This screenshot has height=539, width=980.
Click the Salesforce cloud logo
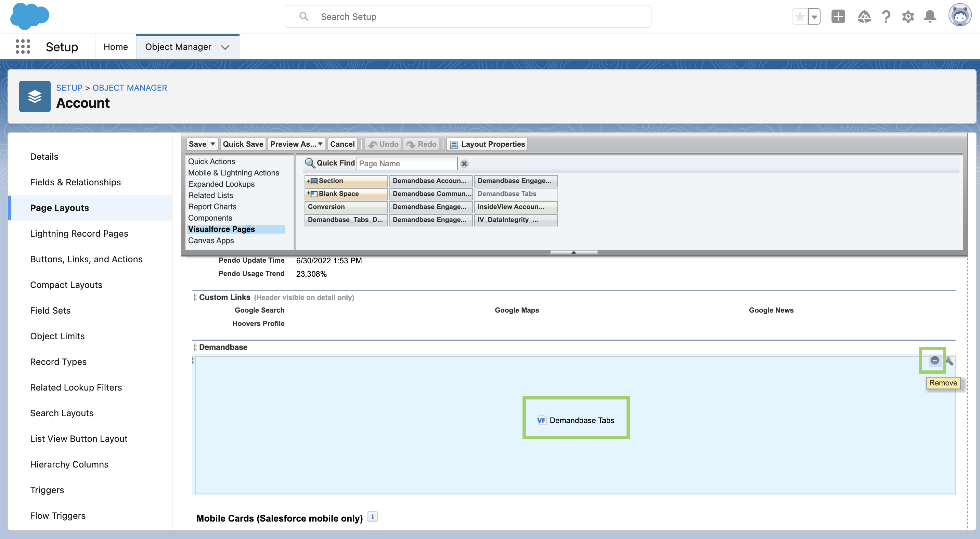30,17
